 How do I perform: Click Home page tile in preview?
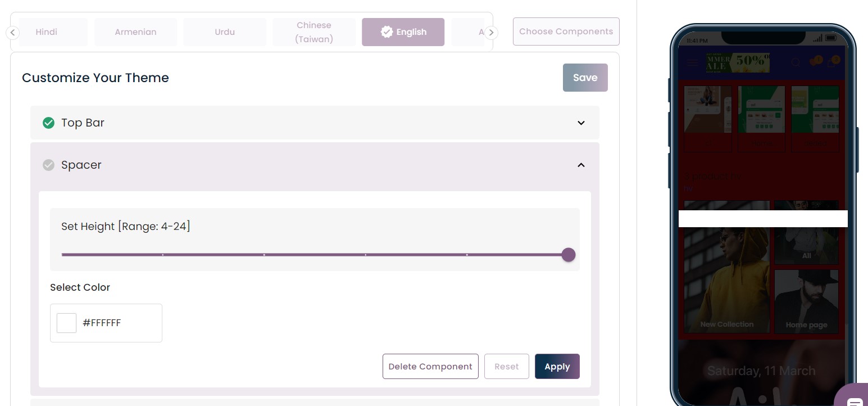(806, 301)
